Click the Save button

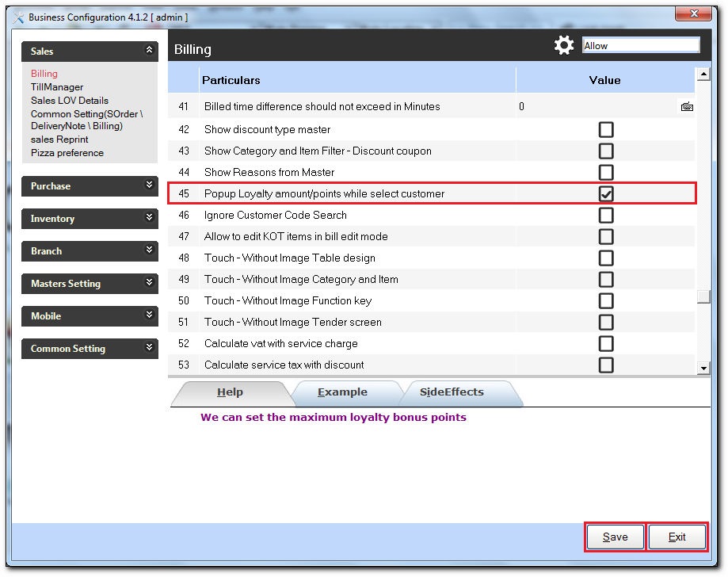(616, 537)
